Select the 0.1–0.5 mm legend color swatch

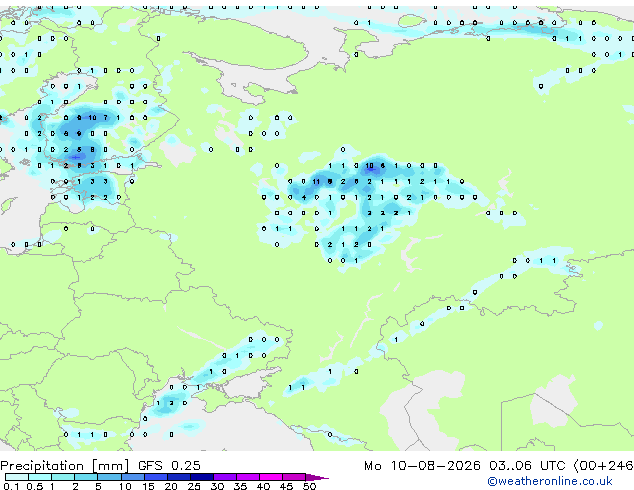click(x=17, y=477)
